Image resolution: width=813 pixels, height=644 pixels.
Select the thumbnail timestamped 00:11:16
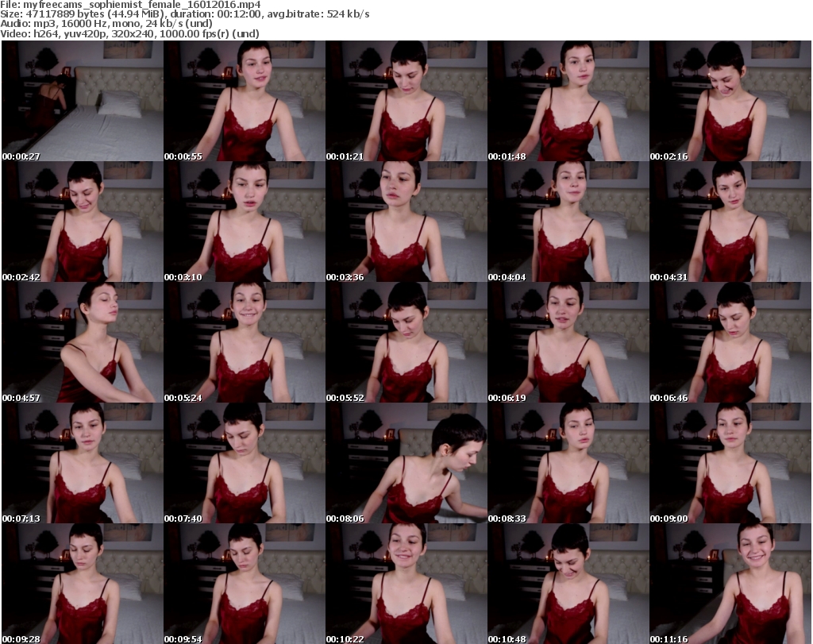pos(730,584)
